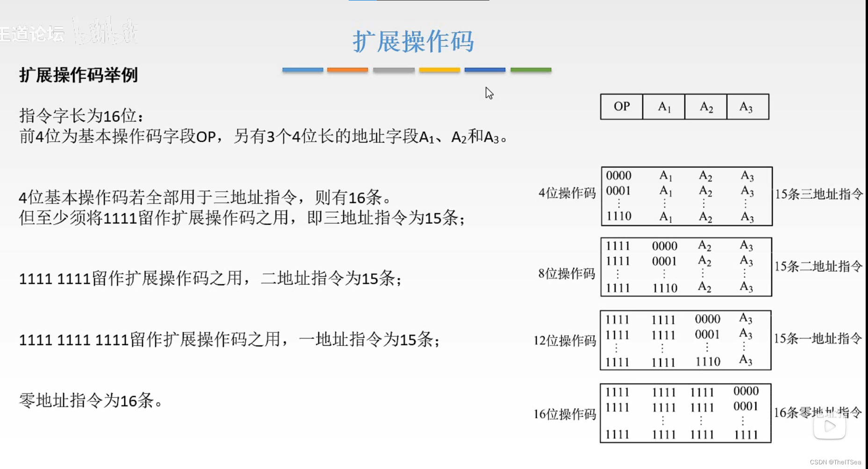Click 1110 in the 4位操作码 table
This screenshot has height=469, width=868.
coord(619,216)
